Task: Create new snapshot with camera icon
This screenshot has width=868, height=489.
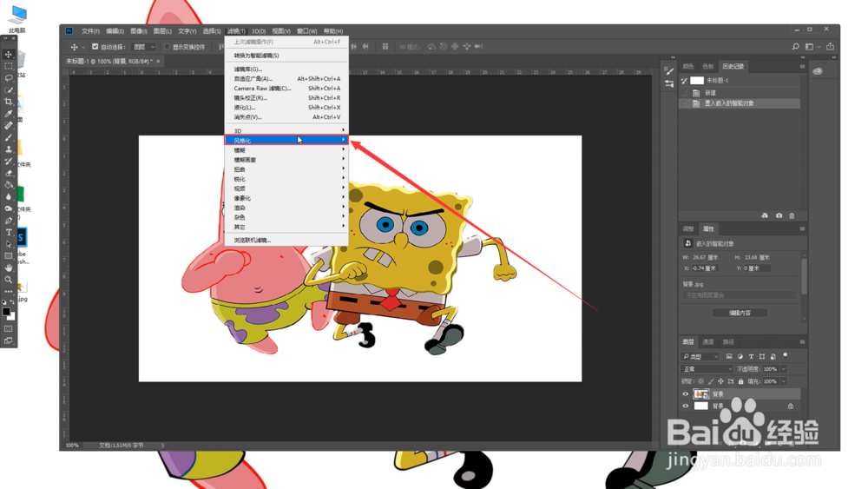Action: click(779, 215)
